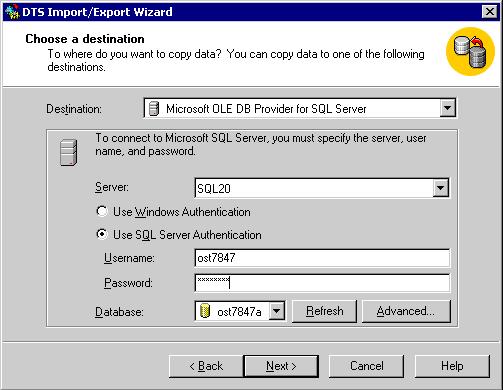Click the 'ost7847a' database name
The image size is (503, 390).
coord(239,312)
